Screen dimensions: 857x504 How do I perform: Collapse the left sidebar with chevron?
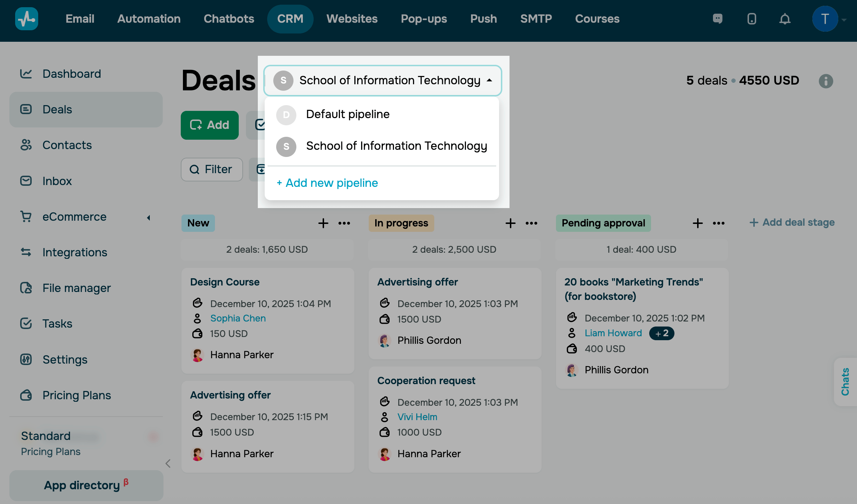tap(168, 463)
